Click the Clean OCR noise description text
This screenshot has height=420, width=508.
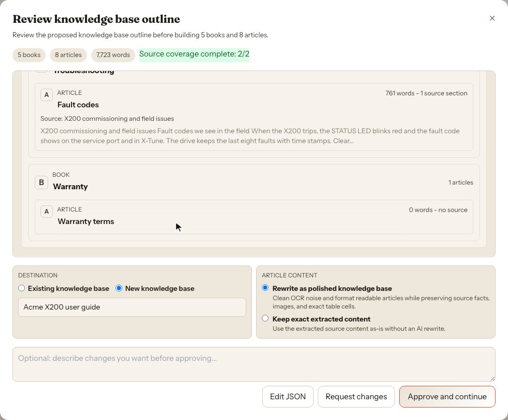381,302
